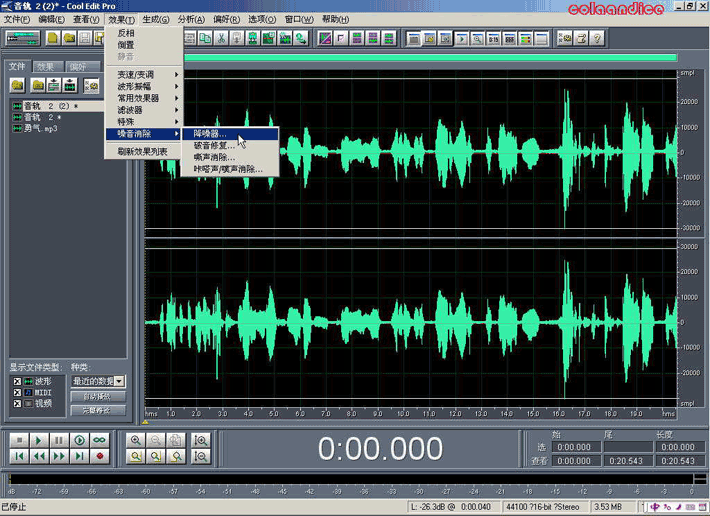Switch to the 偏好 panel tab
Viewport: 710px width, 516px height.
point(77,67)
